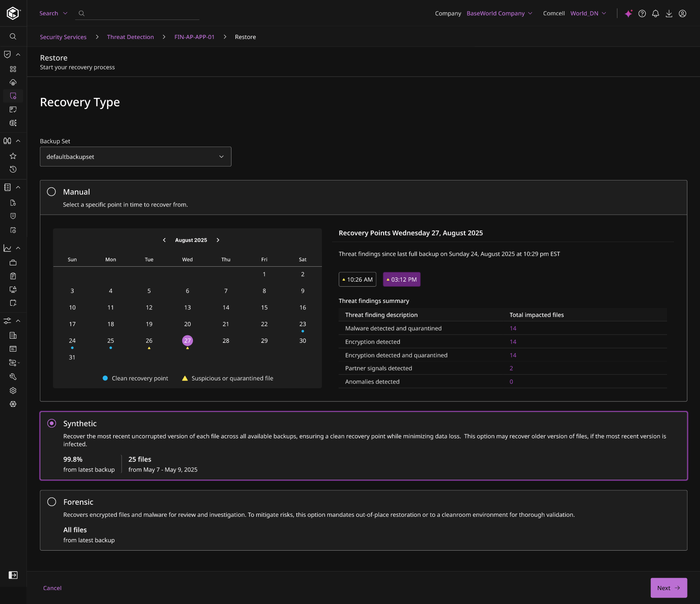Open the Backup Set dropdown
700x604 pixels.
135,157
